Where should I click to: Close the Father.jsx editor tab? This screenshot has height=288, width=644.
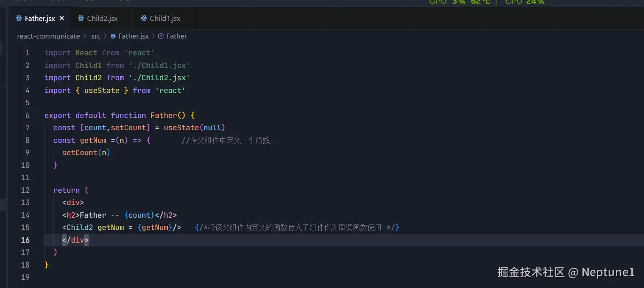62,19
